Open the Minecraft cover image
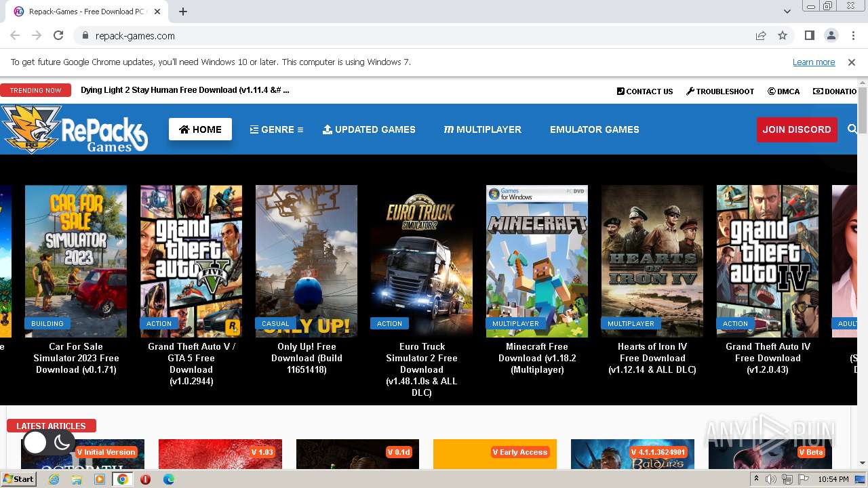Image resolution: width=868 pixels, height=488 pixels. point(537,261)
